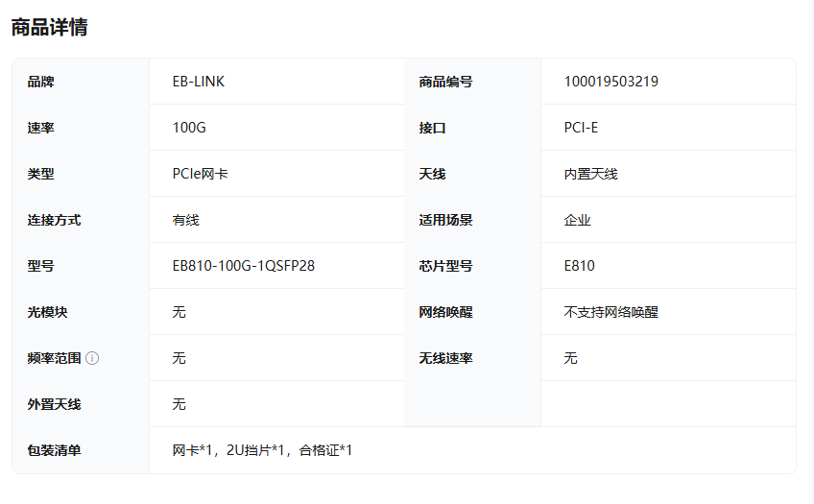
Task: Select the 无 value for 无线速率
Action: 570,359
